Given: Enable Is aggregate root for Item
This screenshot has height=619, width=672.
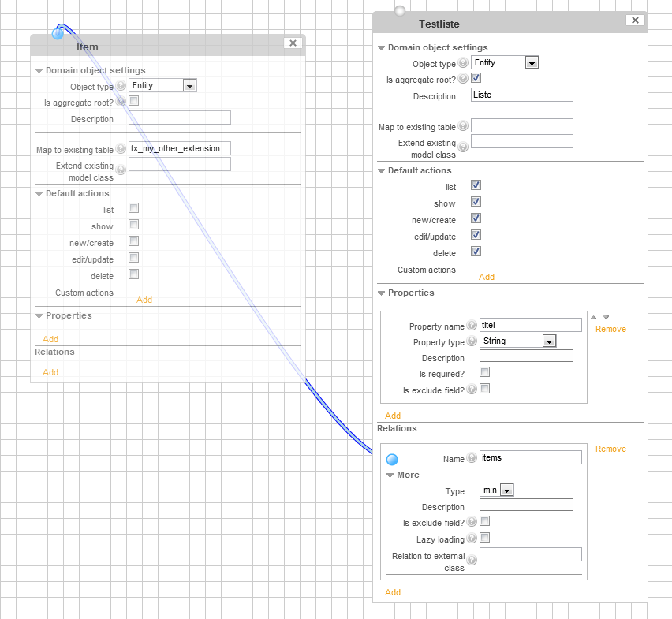Looking at the screenshot, I should 134,101.
